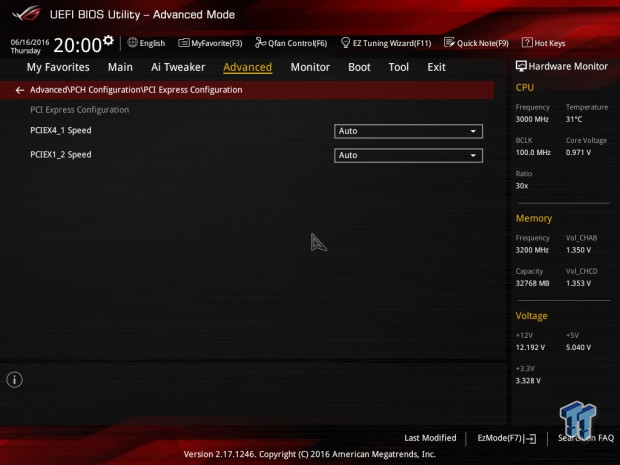Click the Voltage section heading

[531, 316]
